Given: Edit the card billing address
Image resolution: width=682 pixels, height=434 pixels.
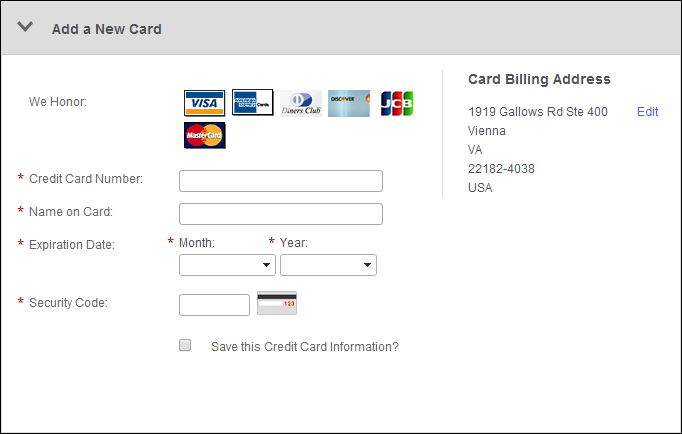Looking at the screenshot, I should [x=647, y=112].
